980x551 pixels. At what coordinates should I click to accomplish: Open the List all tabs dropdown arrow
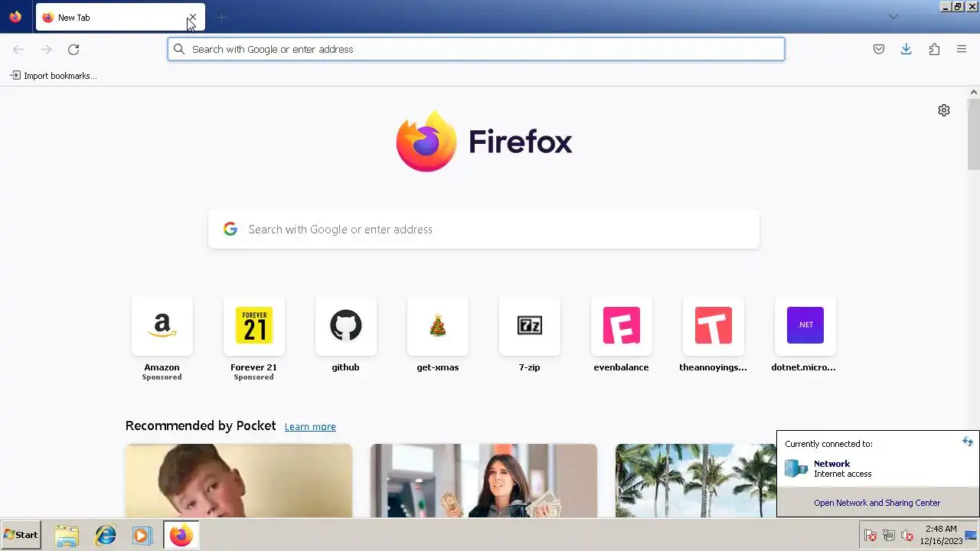(x=893, y=17)
